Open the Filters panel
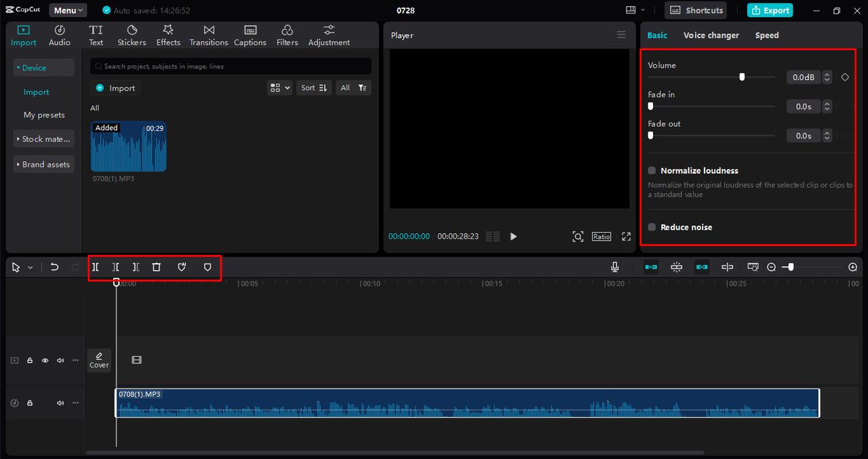The height and width of the screenshot is (459, 868). 287,35
